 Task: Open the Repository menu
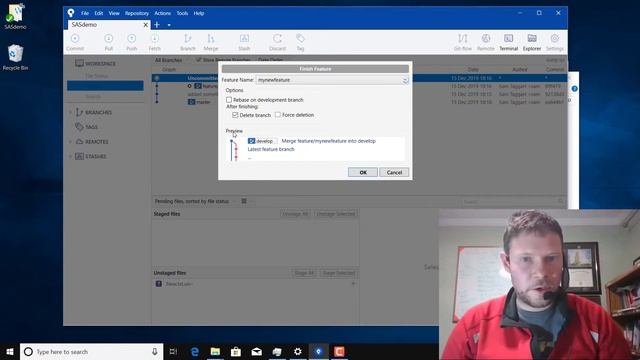coord(137,13)
